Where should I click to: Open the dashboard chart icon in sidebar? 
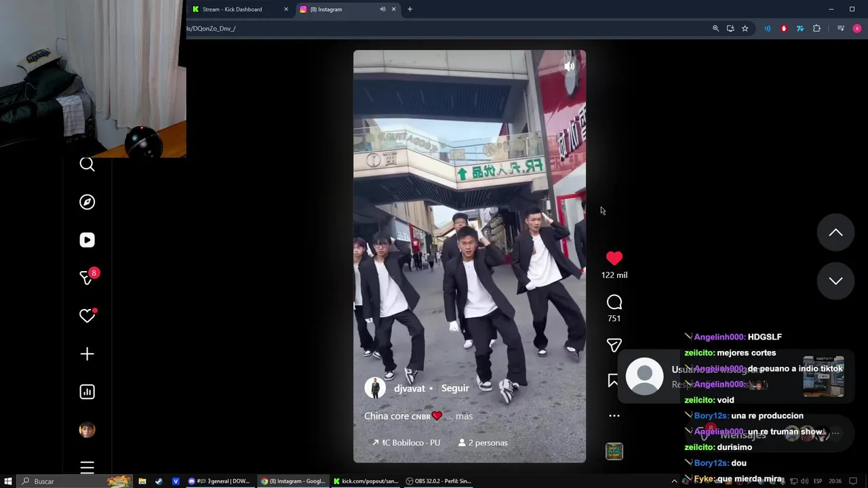point(87,392)
